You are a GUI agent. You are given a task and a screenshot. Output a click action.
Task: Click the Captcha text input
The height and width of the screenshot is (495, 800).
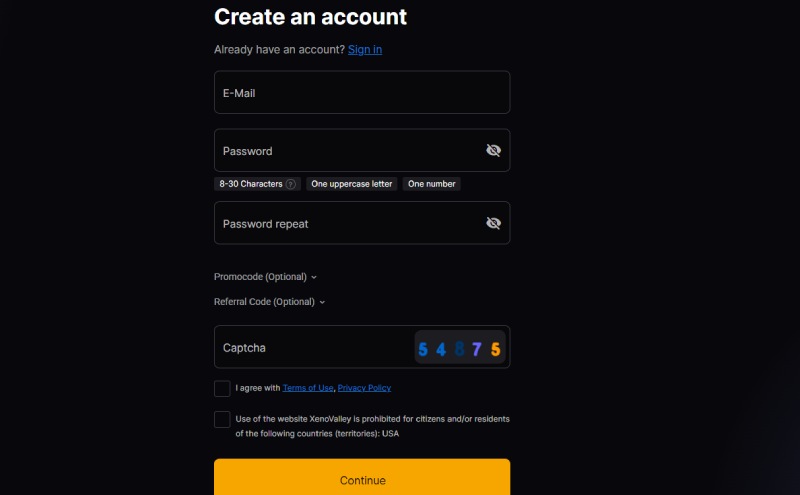click(x=312, y=348)
